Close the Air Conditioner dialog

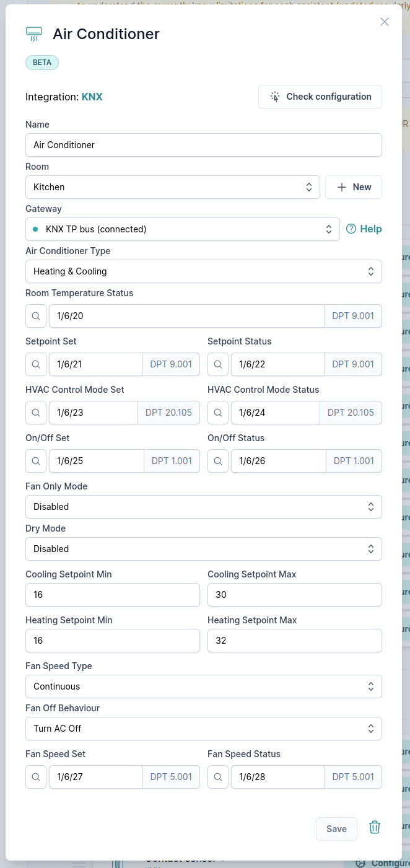click(385, 22)
